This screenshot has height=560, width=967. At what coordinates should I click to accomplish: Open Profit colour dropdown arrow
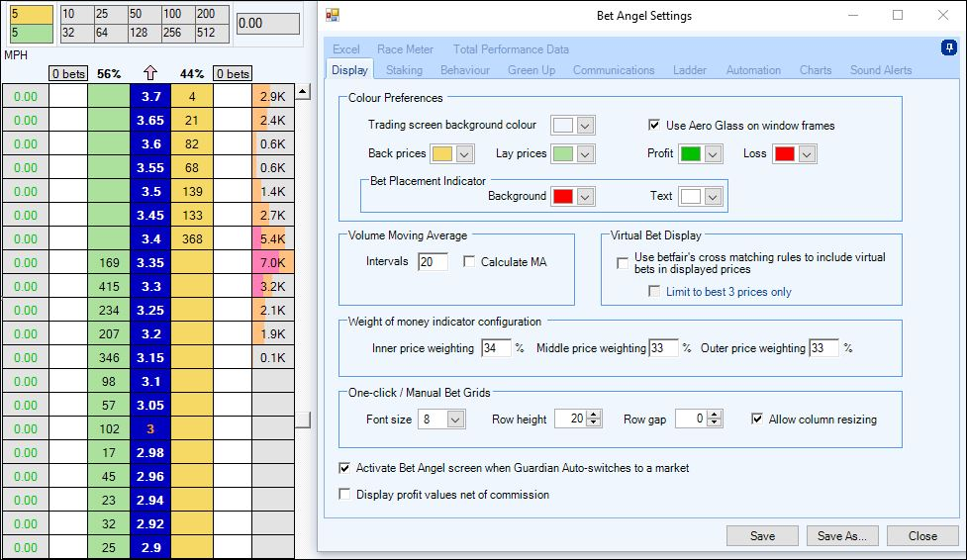click(713, 153)
